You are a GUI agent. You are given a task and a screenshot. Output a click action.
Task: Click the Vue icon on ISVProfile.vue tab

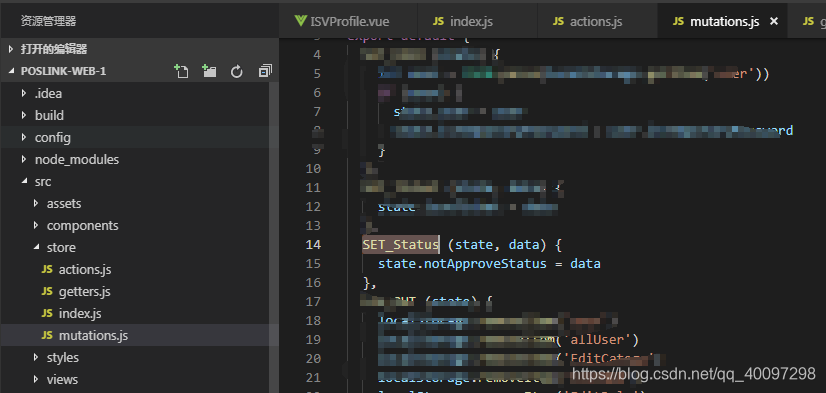301,21
